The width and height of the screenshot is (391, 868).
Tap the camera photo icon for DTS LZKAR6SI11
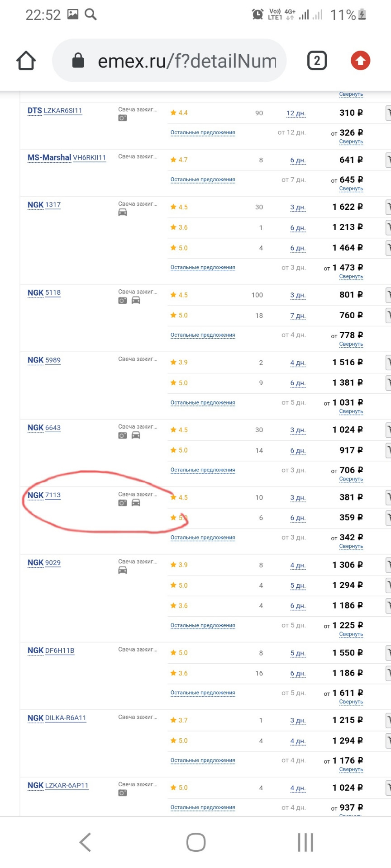(123, 118)
